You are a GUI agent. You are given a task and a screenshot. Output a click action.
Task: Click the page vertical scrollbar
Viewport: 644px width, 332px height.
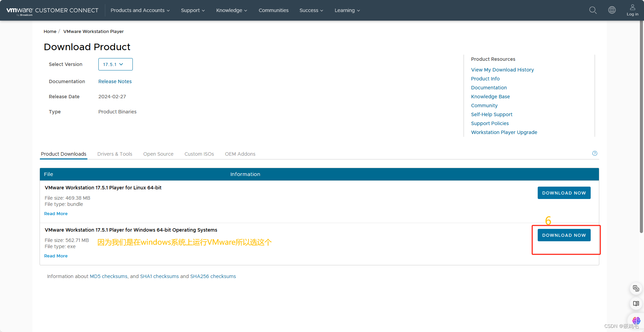point(641,127)
